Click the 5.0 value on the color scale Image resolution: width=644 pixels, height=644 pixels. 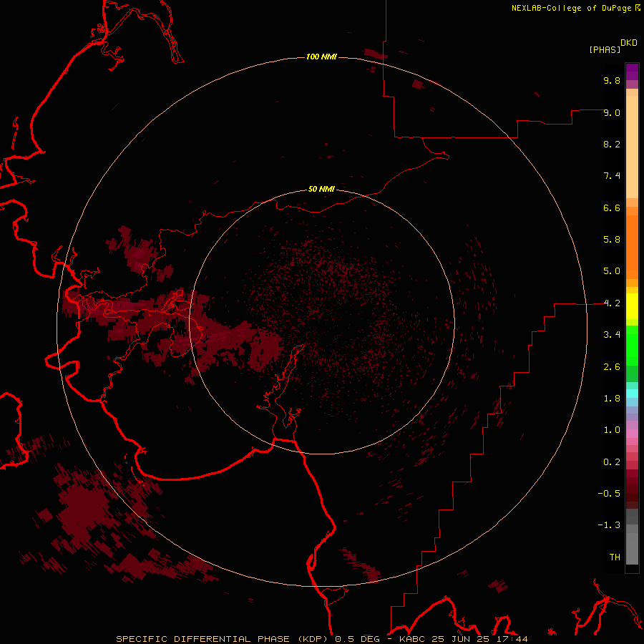click(612, 271)
